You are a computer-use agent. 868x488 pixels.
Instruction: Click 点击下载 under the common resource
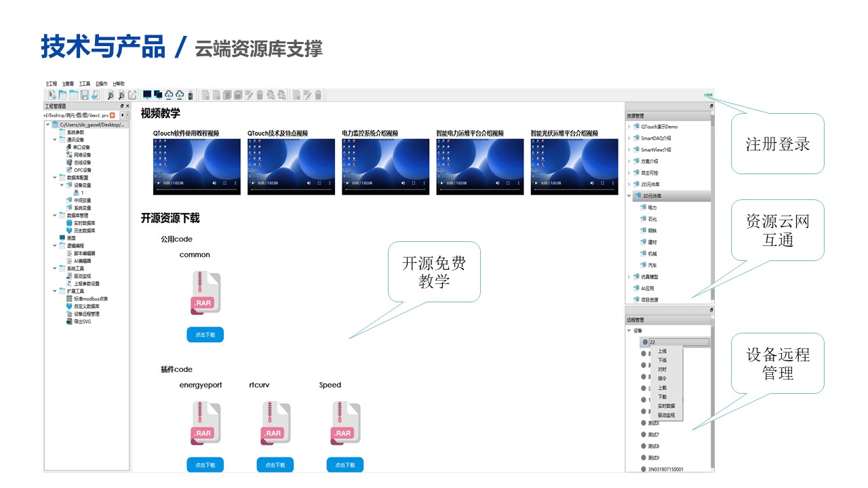pyautogui.click(x=205, y=334)
